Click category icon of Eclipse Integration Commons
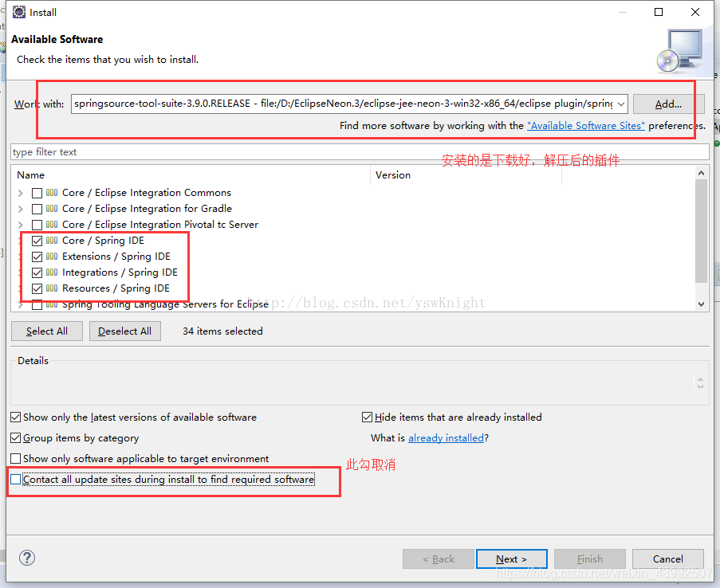 (x=52, y=193)
